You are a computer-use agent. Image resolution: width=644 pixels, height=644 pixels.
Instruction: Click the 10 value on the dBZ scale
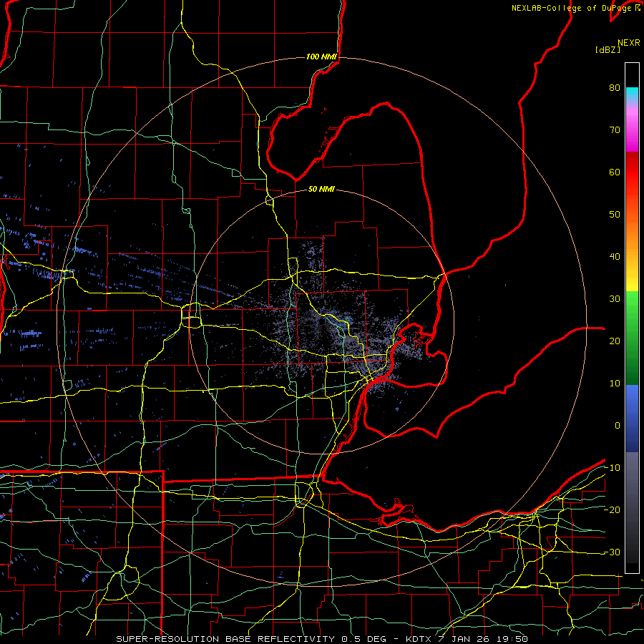(x=615, y=384)
